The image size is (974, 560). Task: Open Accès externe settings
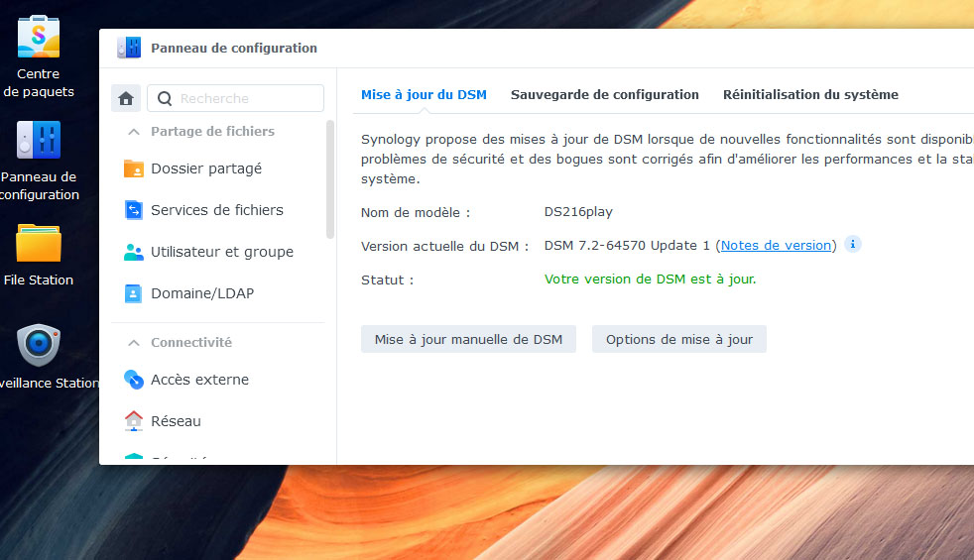tap(199, 380)
